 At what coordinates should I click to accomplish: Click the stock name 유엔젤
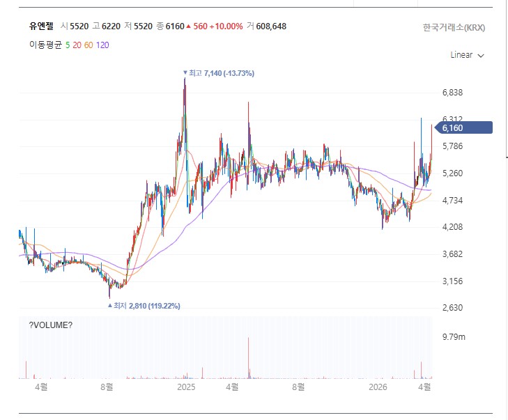tap(41, 26)
